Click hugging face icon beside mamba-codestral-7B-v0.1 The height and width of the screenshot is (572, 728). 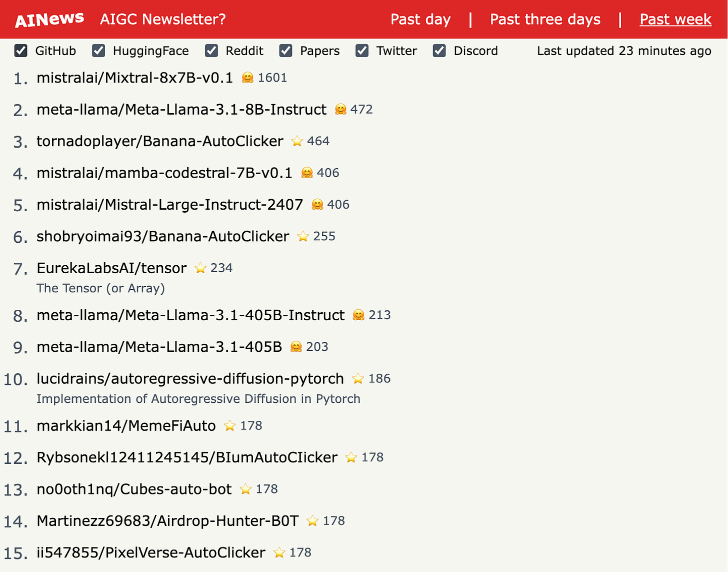(x=307, y=173)
